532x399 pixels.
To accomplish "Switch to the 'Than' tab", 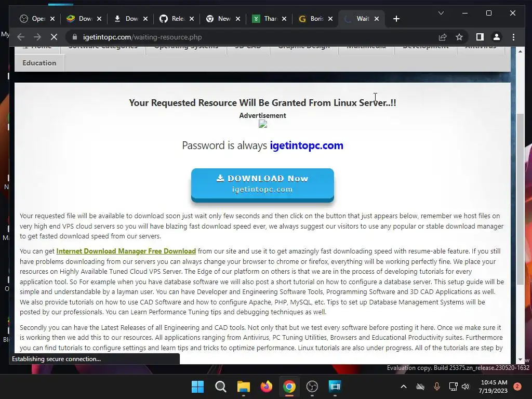I will pyautogui.click(x=265, y=19).
